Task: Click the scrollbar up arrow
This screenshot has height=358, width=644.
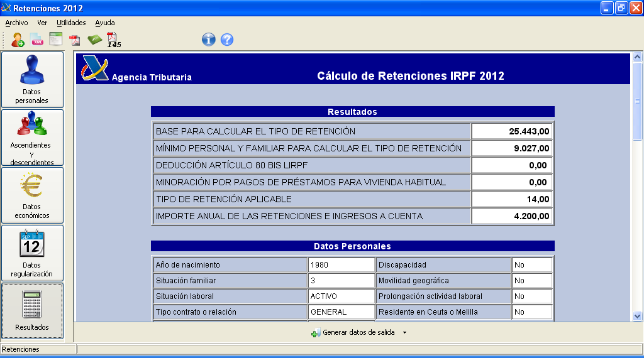Action: pyautogui.click(x=637, y=57)
